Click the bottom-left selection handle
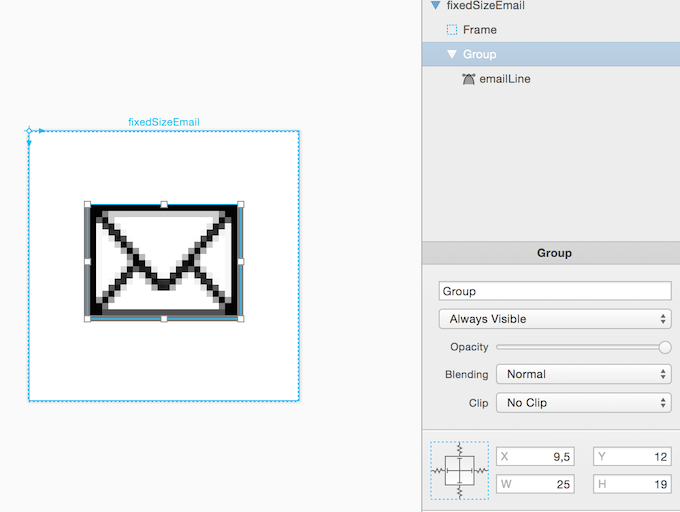The image size is (680, 512). pyautogui.click(x=87, y=319)
